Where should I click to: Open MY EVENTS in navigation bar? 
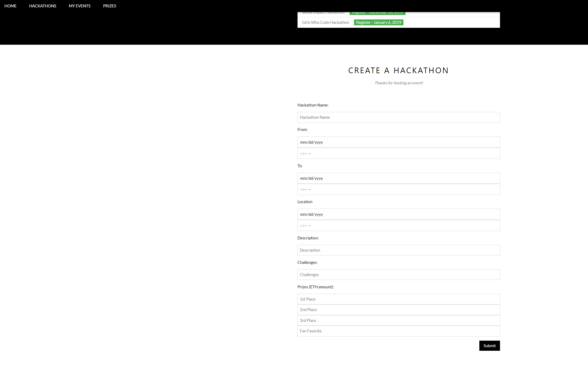pyautogui.click(x=79, y=6)
